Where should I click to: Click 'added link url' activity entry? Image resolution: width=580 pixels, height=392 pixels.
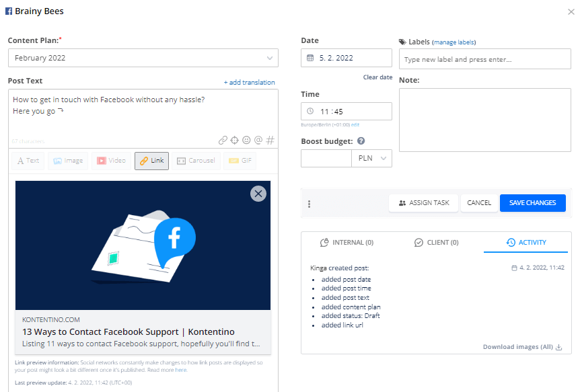click(342, 325)
